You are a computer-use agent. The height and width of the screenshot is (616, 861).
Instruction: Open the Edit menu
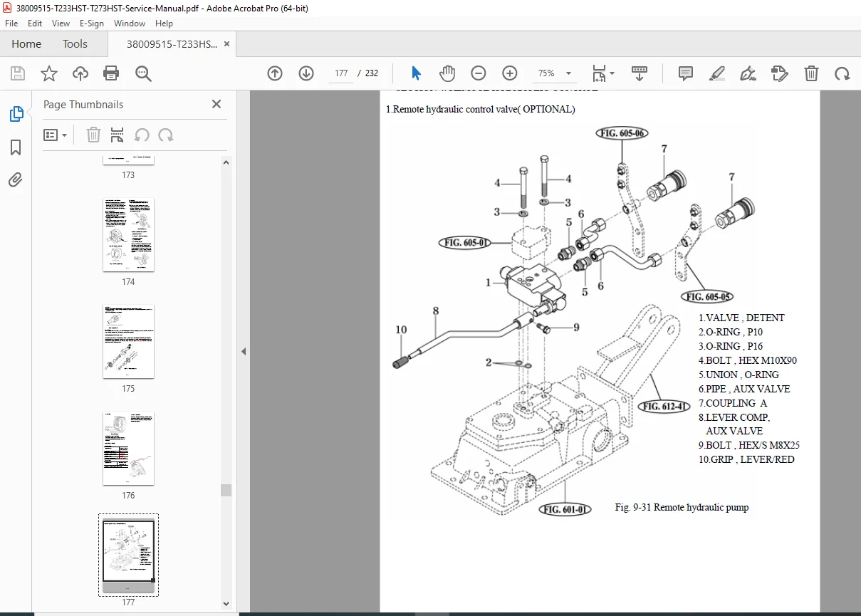[x=33, y=24]
